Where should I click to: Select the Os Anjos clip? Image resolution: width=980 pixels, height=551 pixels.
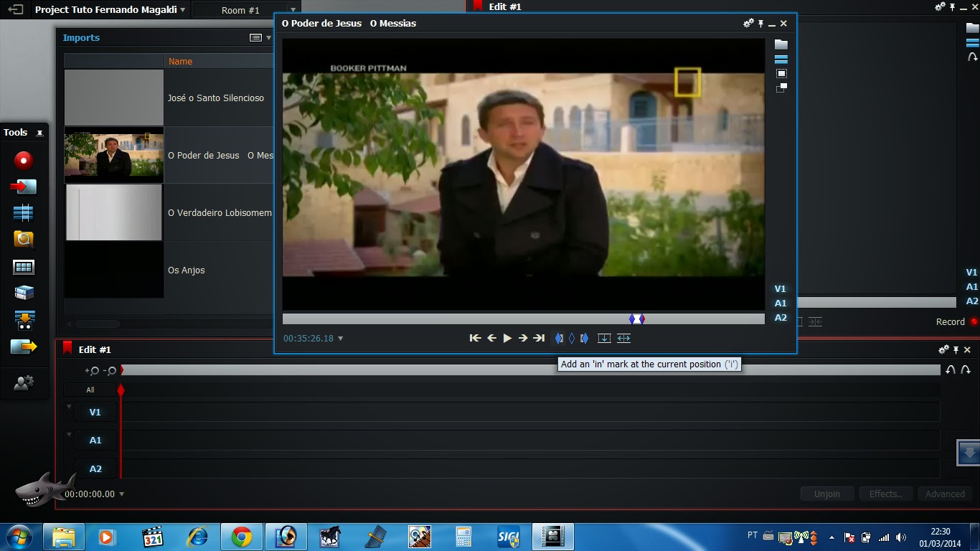[x=169, y=270]
